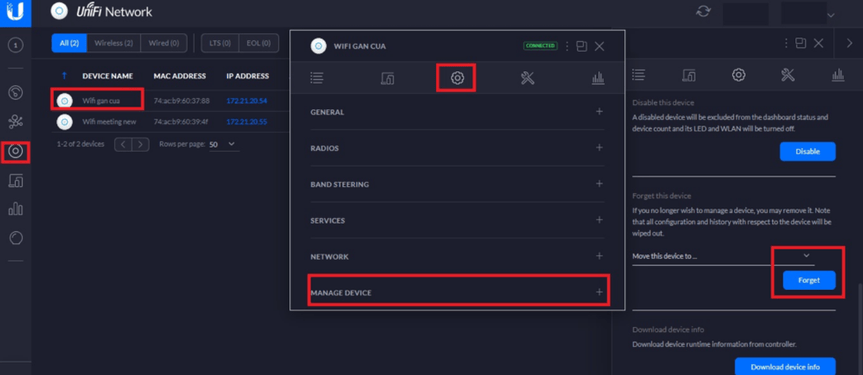Click the Download device info button

785,367
